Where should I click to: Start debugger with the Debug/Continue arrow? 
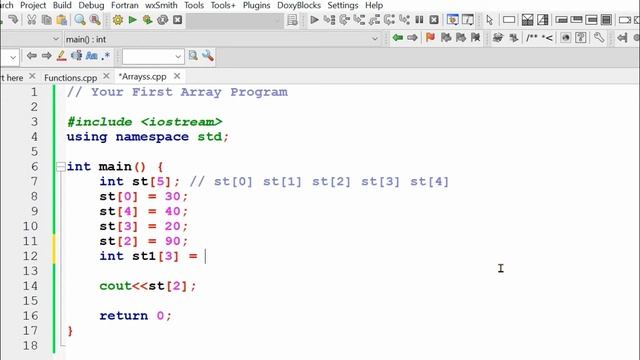[314, 20]
